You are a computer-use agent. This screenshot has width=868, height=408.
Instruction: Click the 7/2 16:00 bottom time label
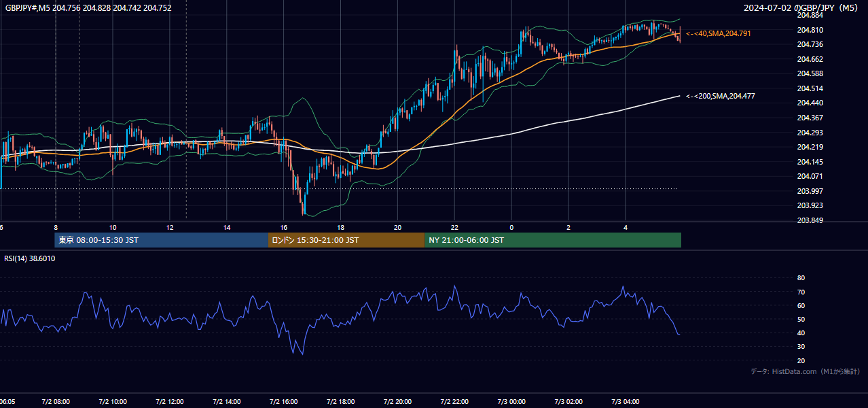[x=284, y=402]
